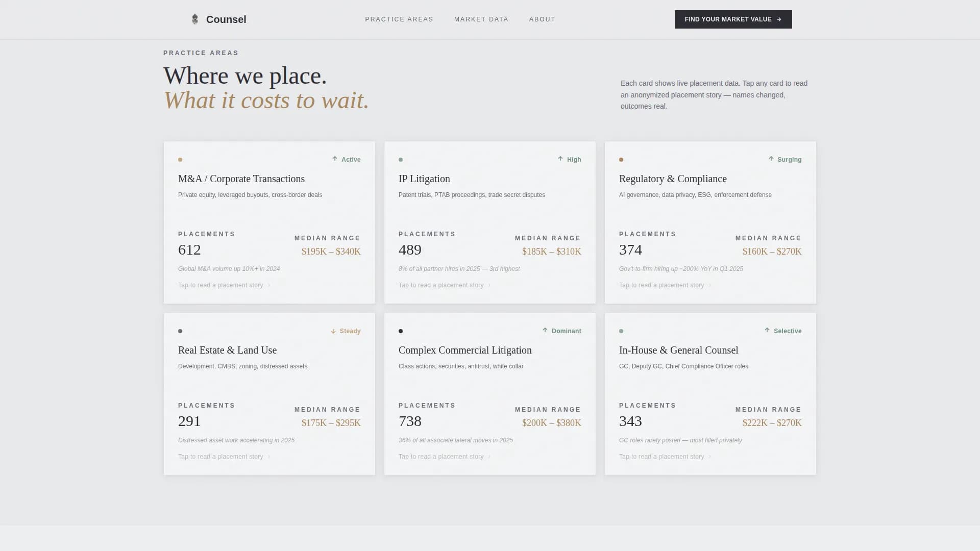Click the $222K – $270K median range
The width and height of the screenshot is (980, 551).
click(772, 423)
